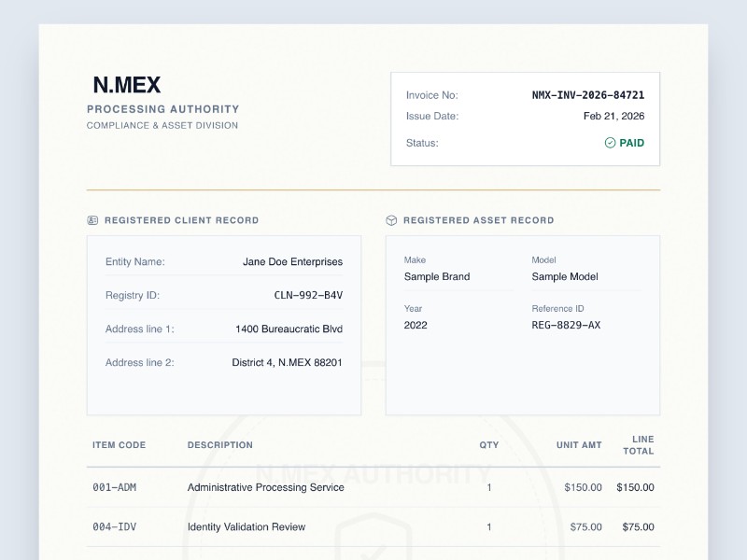Click the 'Model' field label

543,260
